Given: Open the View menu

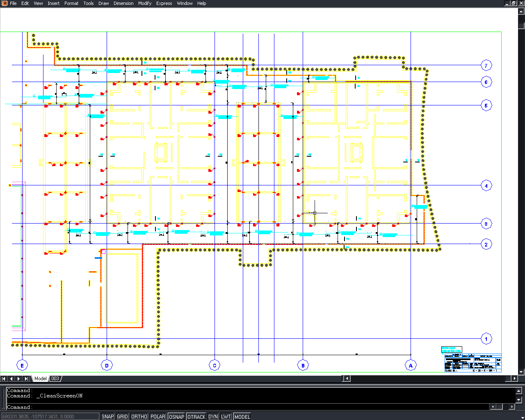Looking at the screenshot, I should pos(38,3).
